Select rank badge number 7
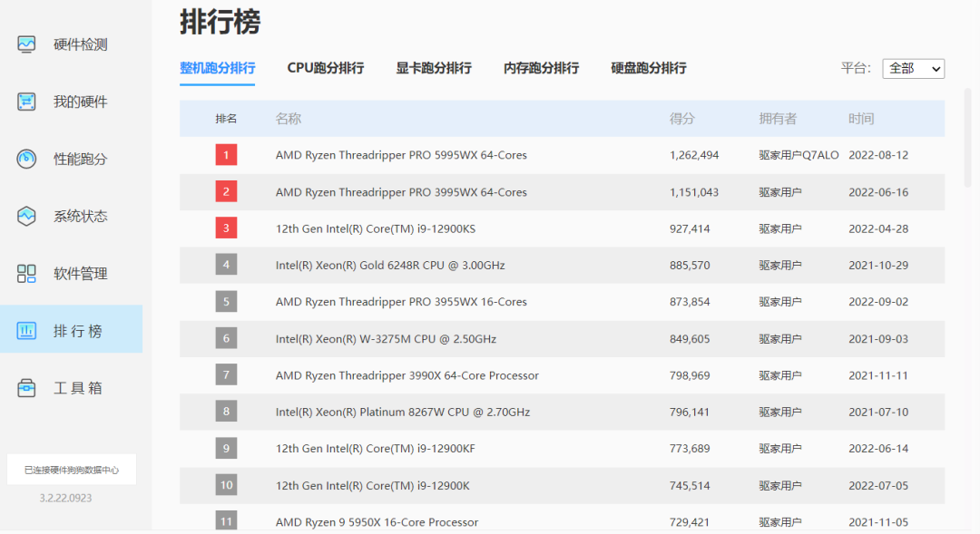Image resolution: width=980 pixels, height=534 pixels. point(226,374)
